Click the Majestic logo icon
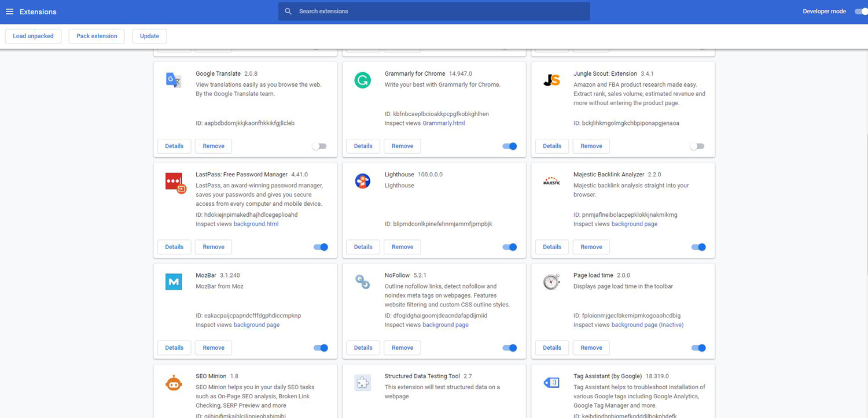This screenshot has width=868, height=418. pyautogui.click(x=551, y=181)
